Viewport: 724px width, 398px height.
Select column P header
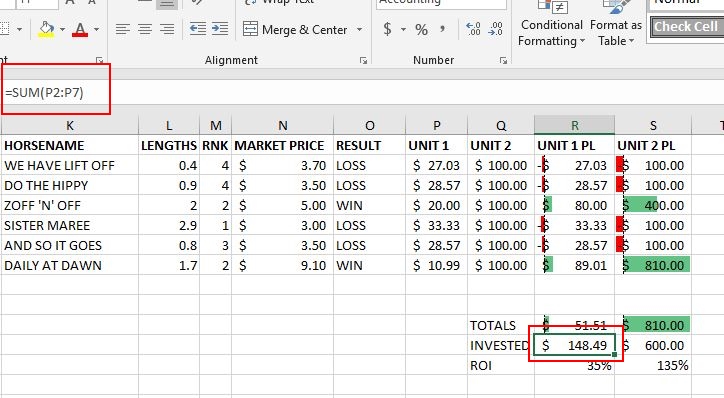coord(436,126)
